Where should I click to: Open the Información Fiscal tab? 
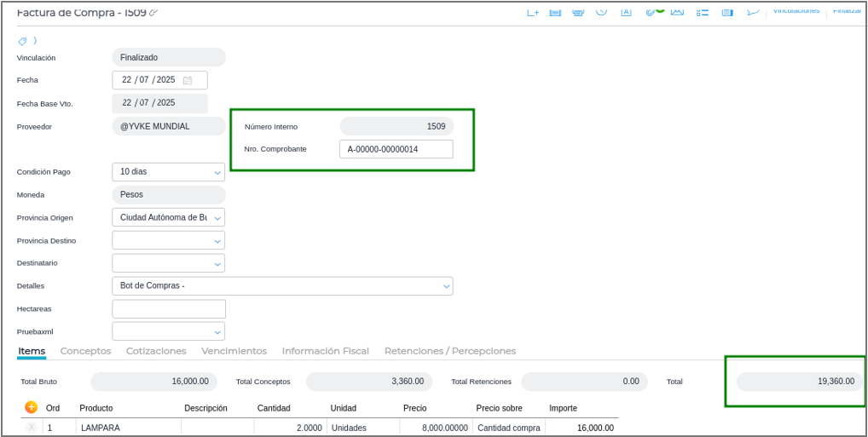[x=325, y=351]
